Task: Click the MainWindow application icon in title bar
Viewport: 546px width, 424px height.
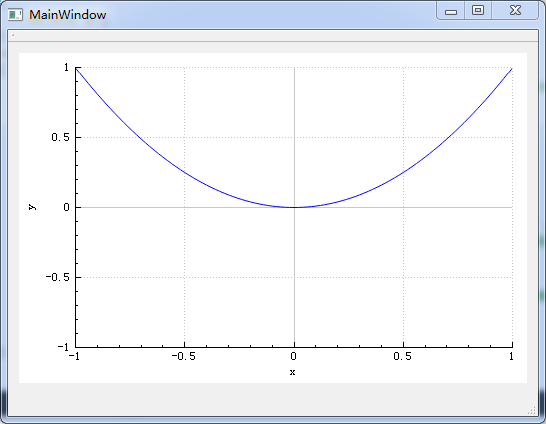Action: (15, 15)
